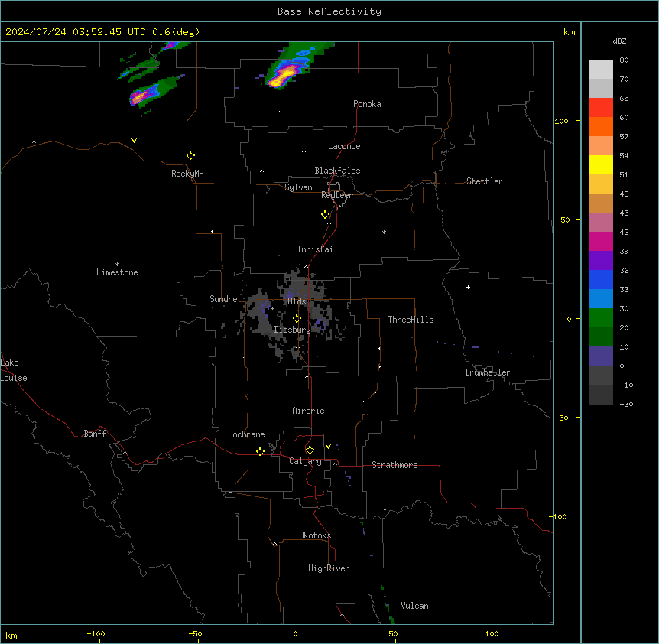Select the yellow V marker northwest of RockyMH
The width and height of the screenshot is (659, 644).
134,141
